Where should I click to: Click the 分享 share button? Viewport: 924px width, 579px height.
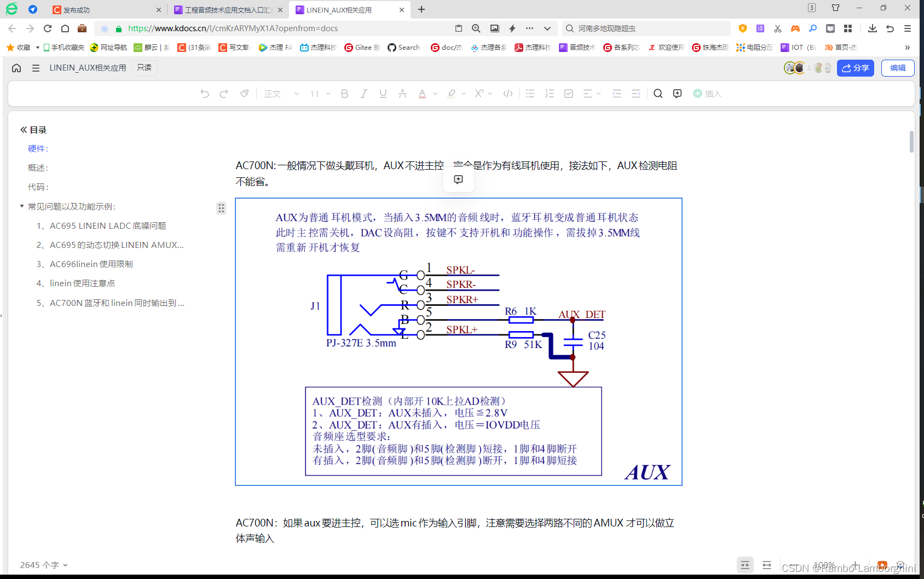point(855,68)
